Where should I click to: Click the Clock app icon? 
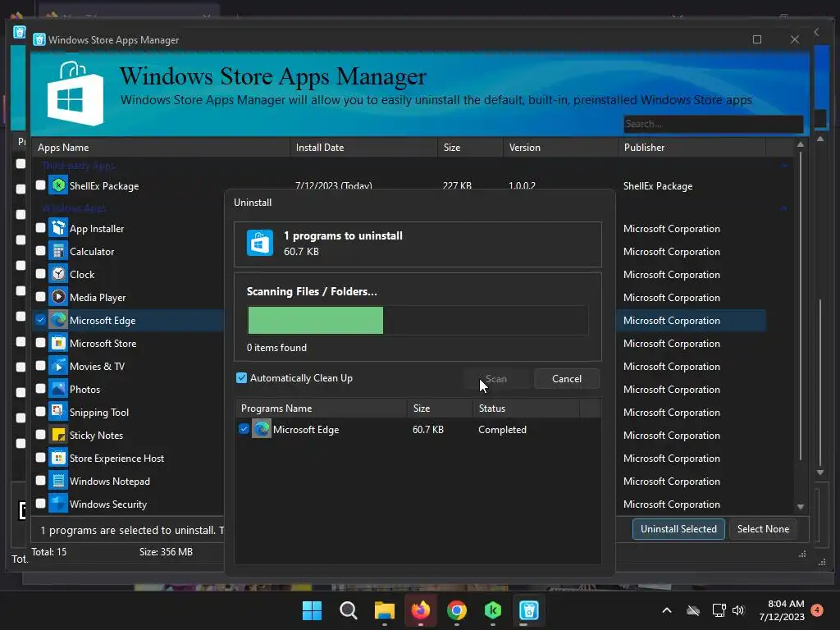point(58,274)
